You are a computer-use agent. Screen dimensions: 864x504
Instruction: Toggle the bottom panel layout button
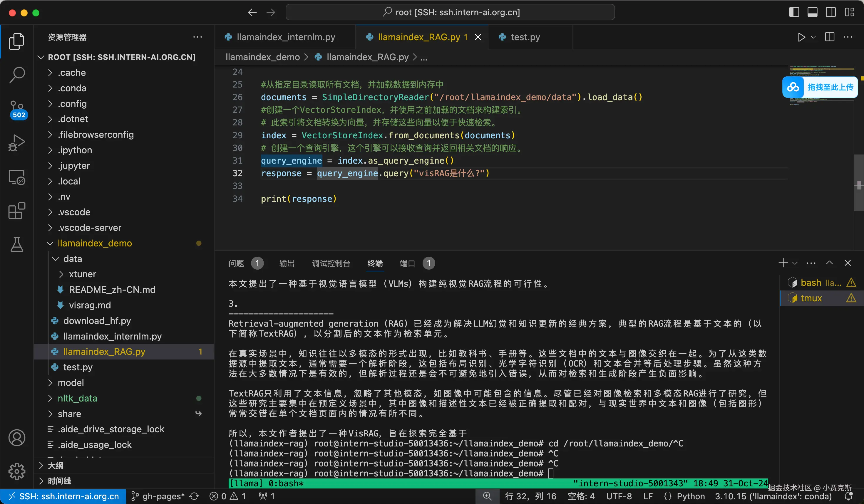pos(812,12)
